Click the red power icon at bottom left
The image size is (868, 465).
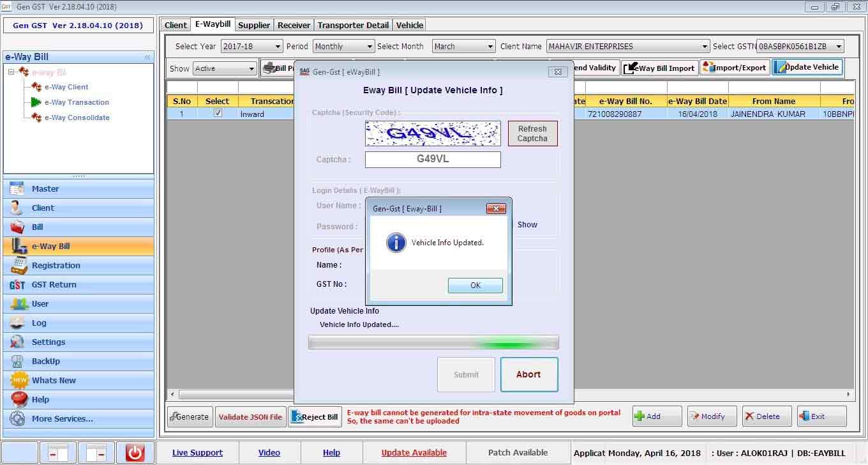pos(135,453)
